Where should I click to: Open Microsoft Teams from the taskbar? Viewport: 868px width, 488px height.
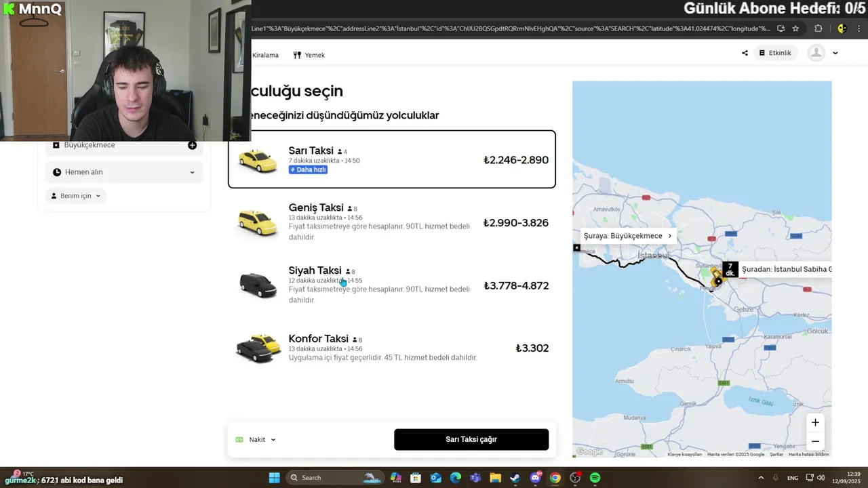475,478
